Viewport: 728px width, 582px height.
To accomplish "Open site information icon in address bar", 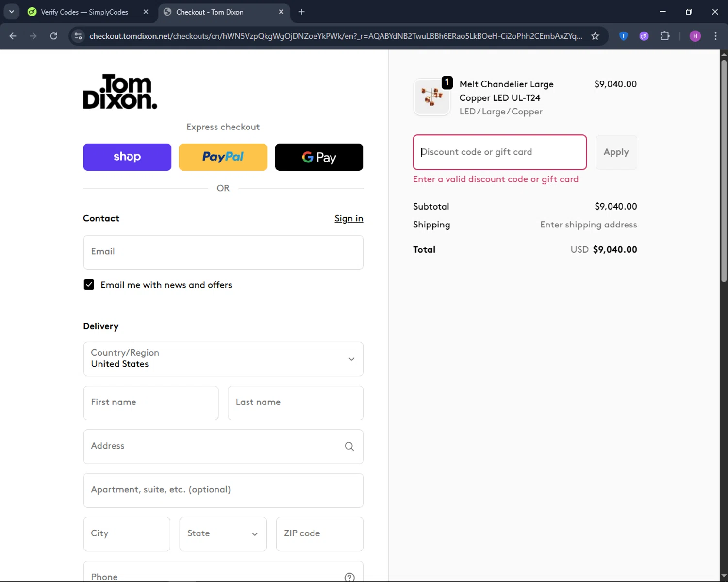I will (78, 36).
